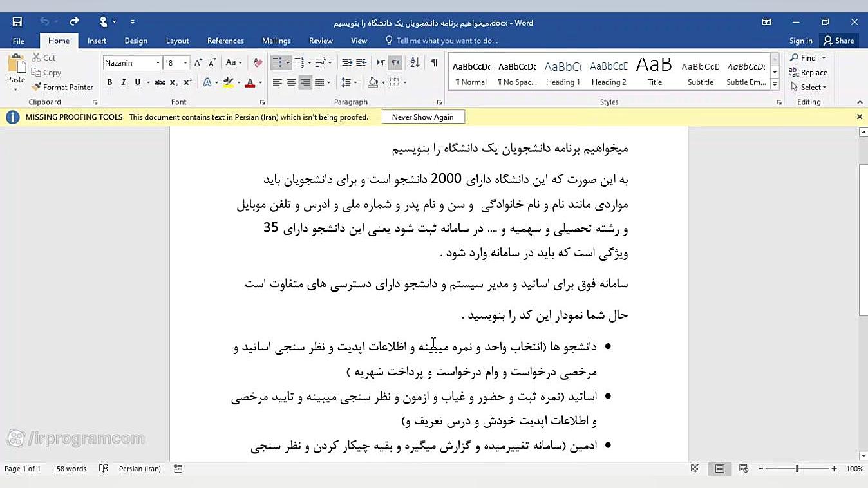Viewport: 868px width, 488px height.
Task: Apply subscript formatting
Action: [174, 82]
